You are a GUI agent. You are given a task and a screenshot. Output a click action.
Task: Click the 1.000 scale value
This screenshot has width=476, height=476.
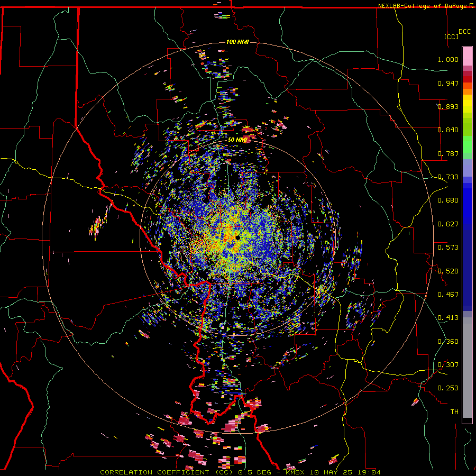pos(448,59)
